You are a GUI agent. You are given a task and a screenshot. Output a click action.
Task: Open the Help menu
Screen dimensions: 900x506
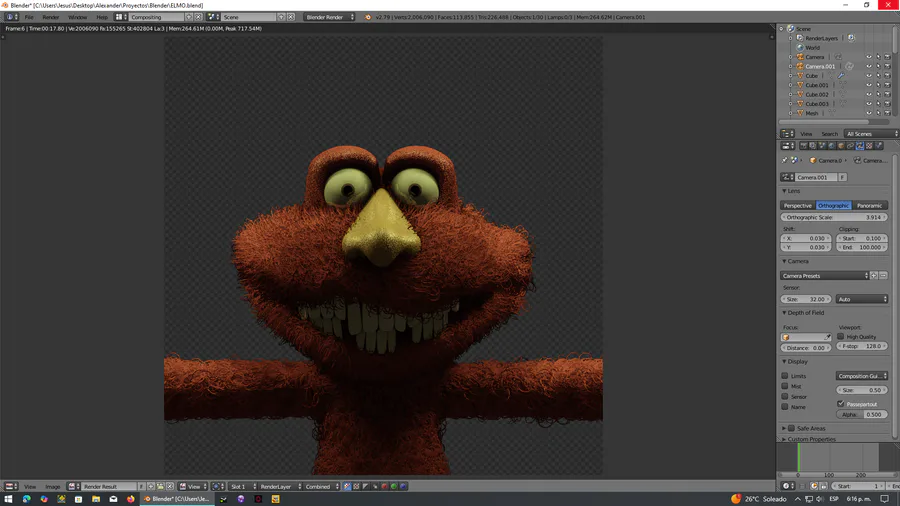(x=102, y=17)
